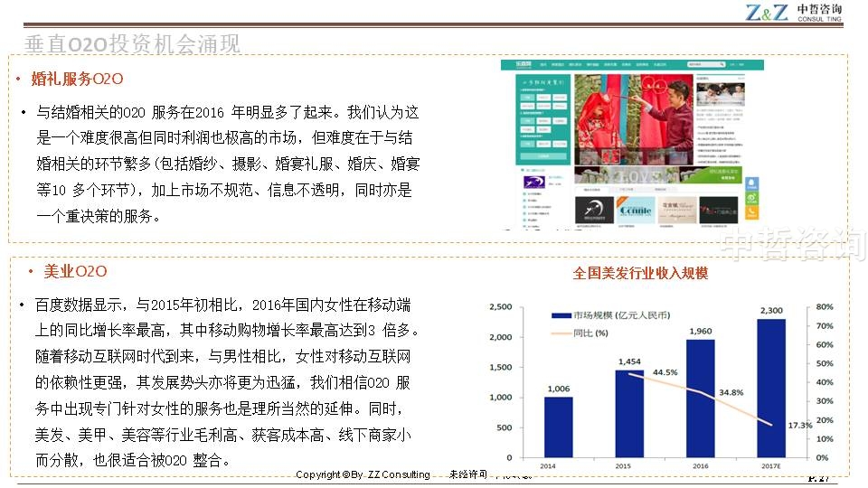Click the 2017E bar labeled 2,300

tap(770, 388)
